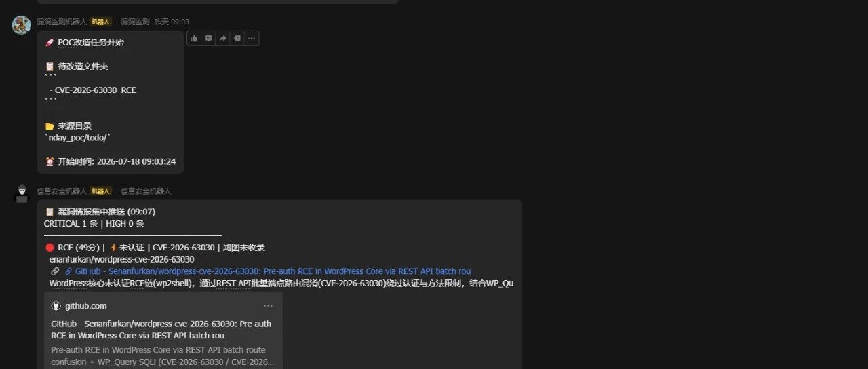Click sender name 信息安全机器人 before 机器人 badge

[x=62, y=191]
